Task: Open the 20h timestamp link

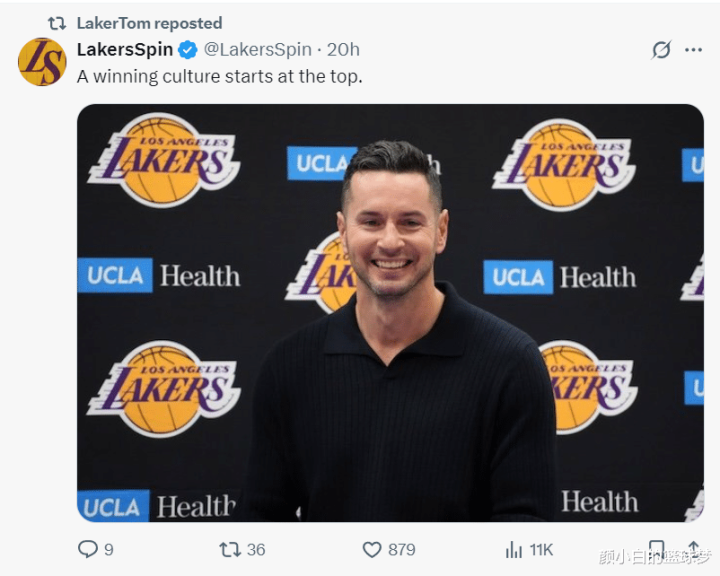Action: (343, 50)
